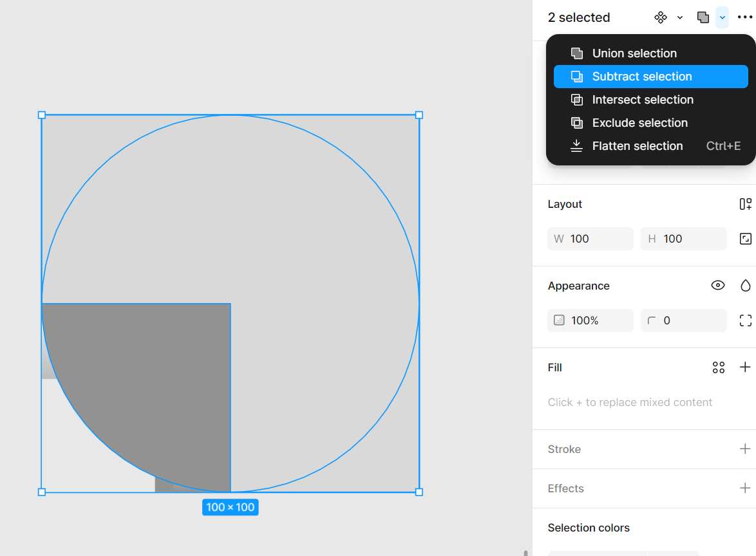Screen dimensions: 756x556
Task: Open blend mode droplet icon
Action: [x=745, y=286]
